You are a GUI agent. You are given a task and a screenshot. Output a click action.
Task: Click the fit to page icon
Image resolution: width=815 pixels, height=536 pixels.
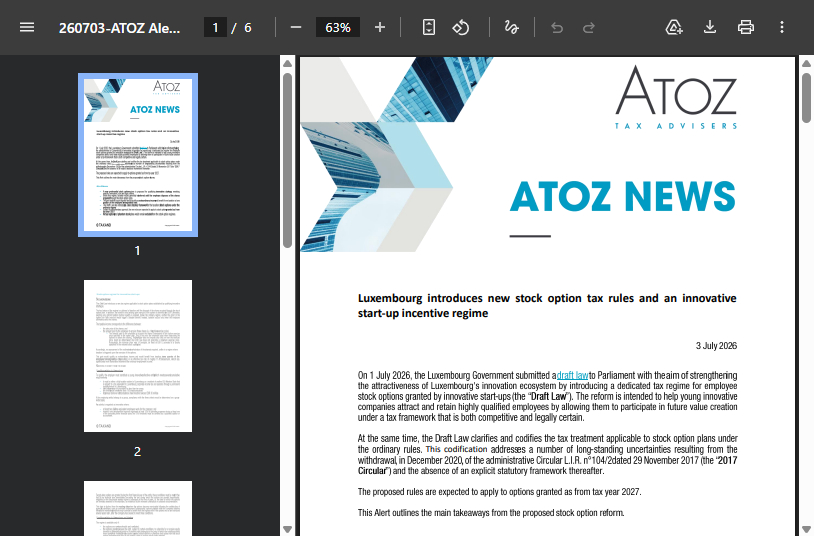pyautogui.click(x=429, y=27)
